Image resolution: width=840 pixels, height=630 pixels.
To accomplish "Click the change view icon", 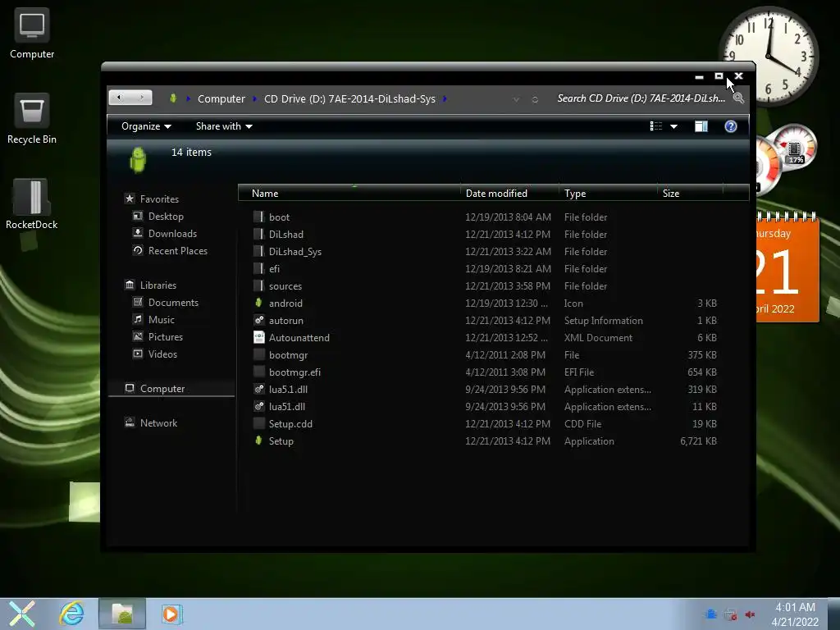I will pyautogui.click(x=656, y=126).
